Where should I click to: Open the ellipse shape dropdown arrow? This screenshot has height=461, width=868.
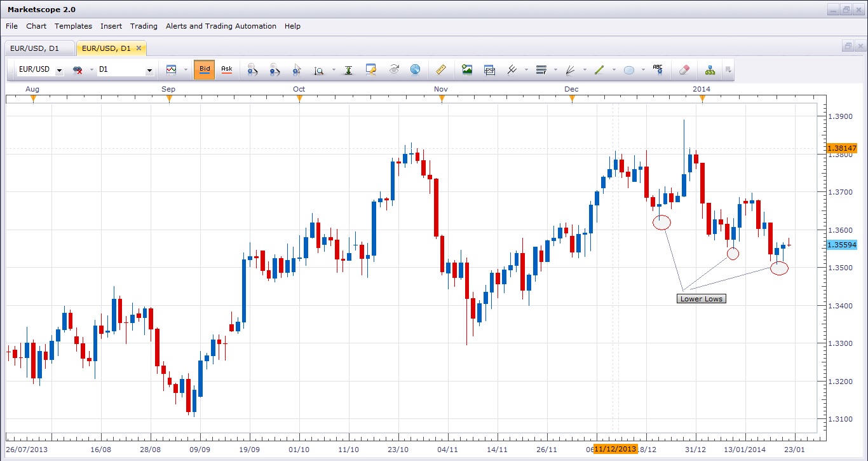[643, 70]
